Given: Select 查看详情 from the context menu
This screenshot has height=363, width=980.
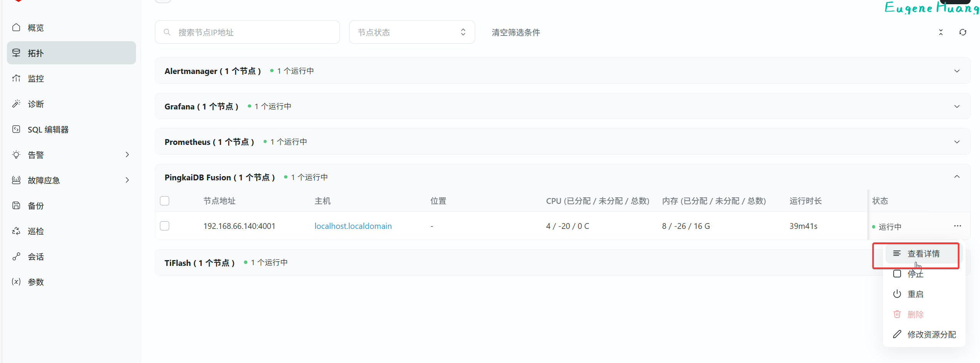Looking at the screenshot, I should click(923, 254).
